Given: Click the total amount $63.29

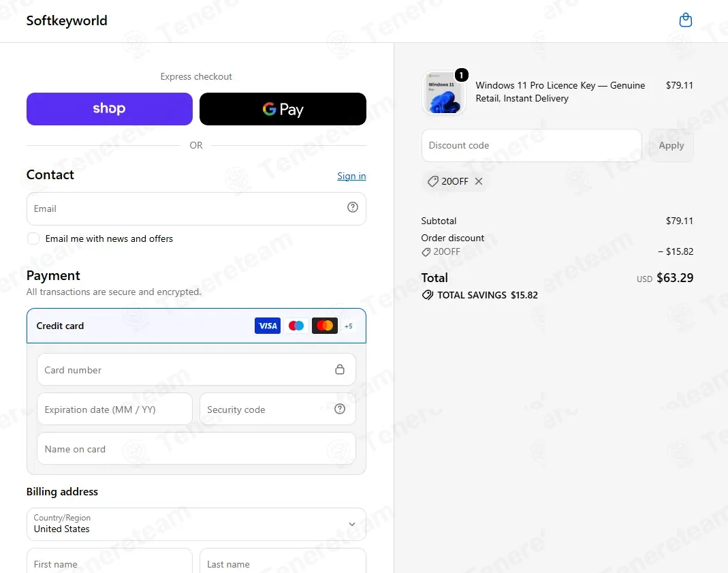Looking at the screenshot, I should pos(675,278).
